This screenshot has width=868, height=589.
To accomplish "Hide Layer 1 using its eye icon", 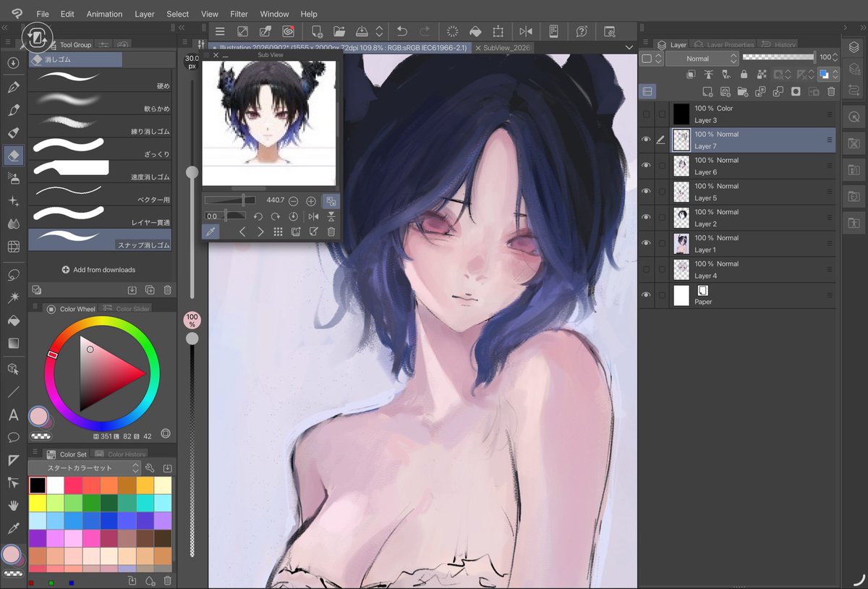I will tap(647, 243).
